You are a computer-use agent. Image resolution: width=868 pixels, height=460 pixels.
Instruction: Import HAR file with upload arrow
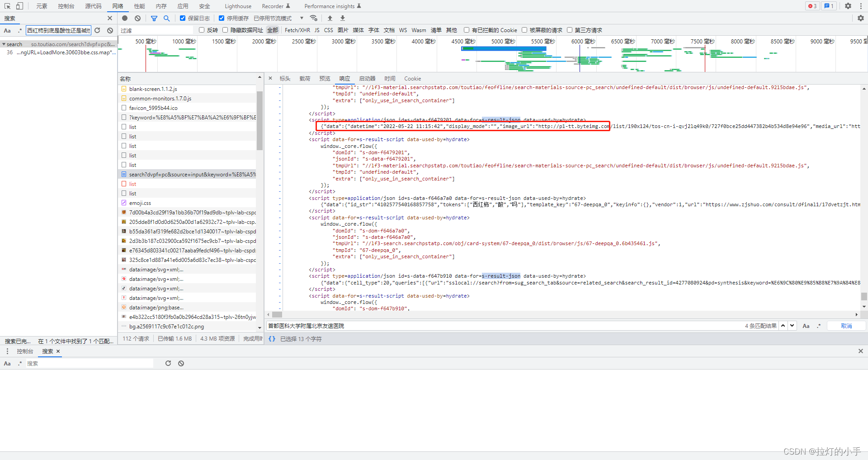coord(330,18)
